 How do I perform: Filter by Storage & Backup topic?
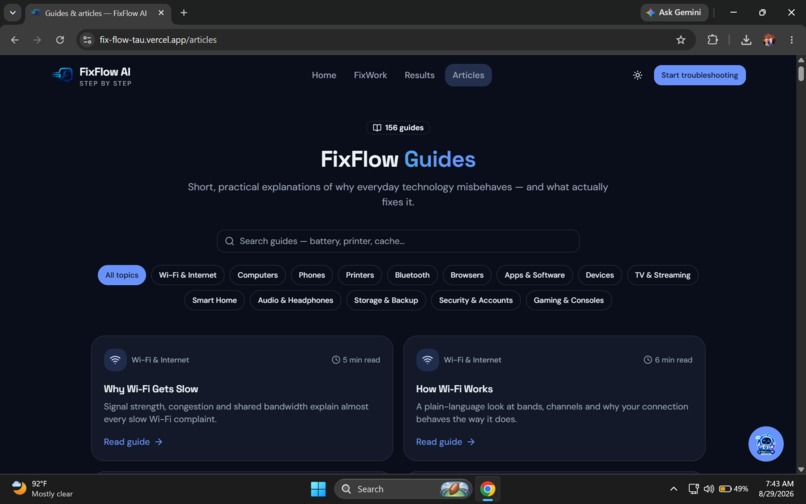tap(386, 300)
